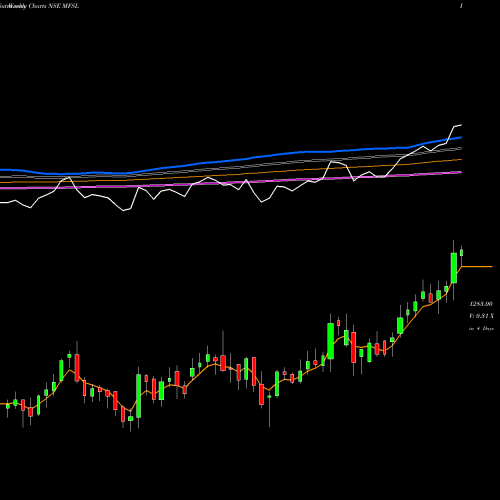This screenshot has width=500, height=500.
Task: Click the 'V: 0.31 X' volume label
Action: pyautogui.click(x=481, y=316)
